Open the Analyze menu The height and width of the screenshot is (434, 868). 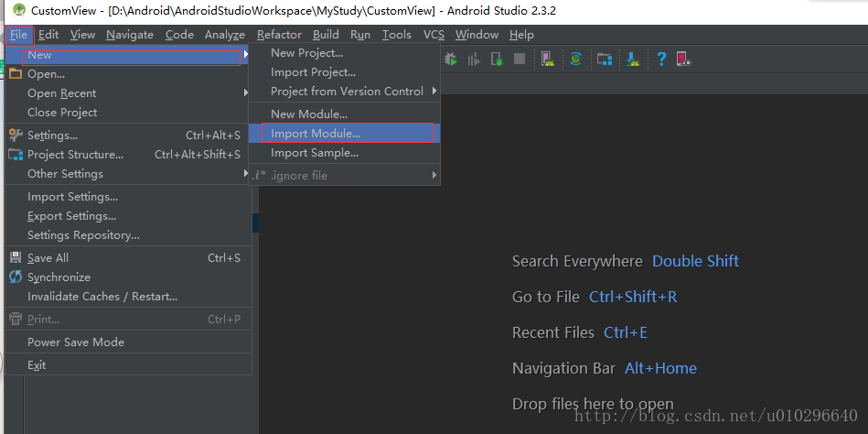[x=225, y=35]
